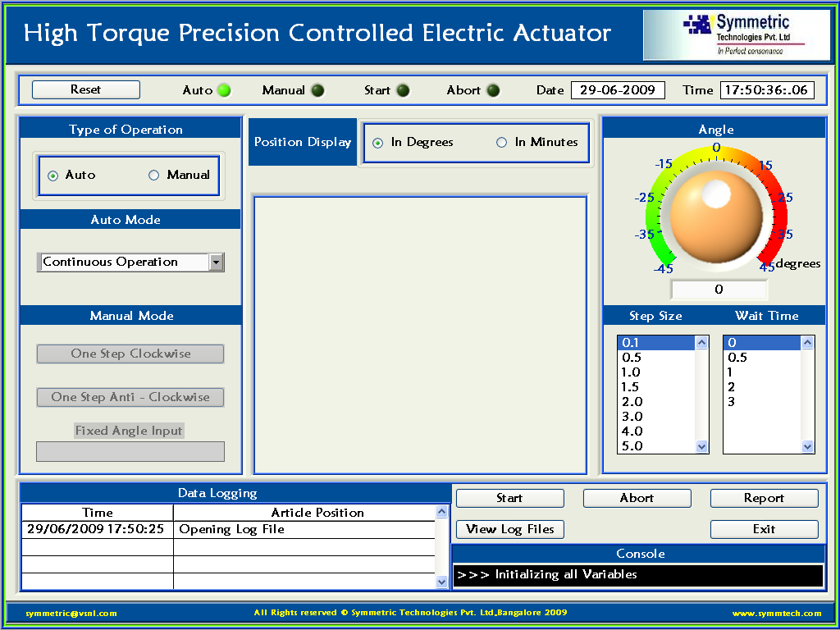Click the Data Logging scroll down arrow
840x630 pixels.
[442, 582]
